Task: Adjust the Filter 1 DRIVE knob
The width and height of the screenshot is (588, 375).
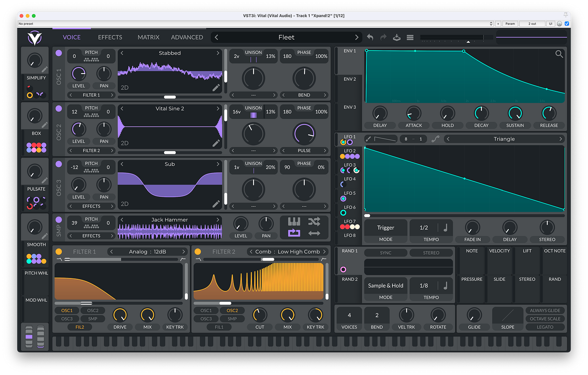Action: [120, 315]
